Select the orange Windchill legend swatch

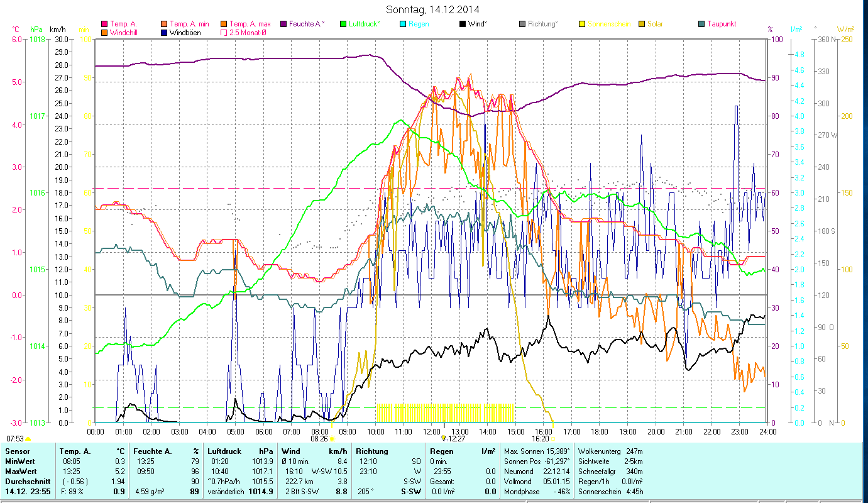[104, 33]
